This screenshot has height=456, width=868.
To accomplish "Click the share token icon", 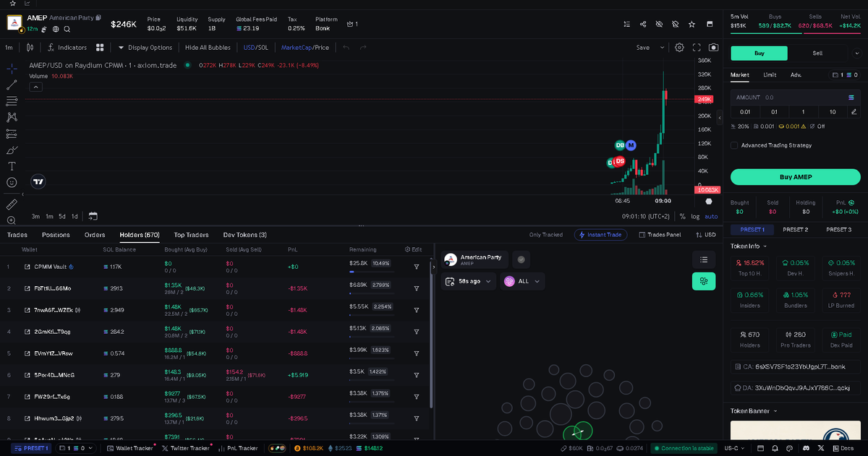I will 643,24.
